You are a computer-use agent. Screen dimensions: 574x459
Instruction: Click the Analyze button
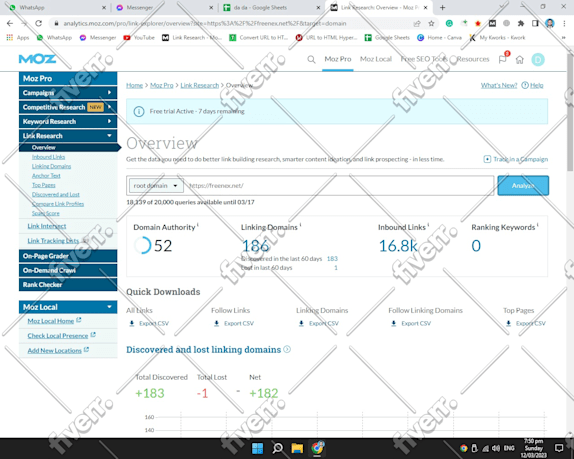(523, 186)
